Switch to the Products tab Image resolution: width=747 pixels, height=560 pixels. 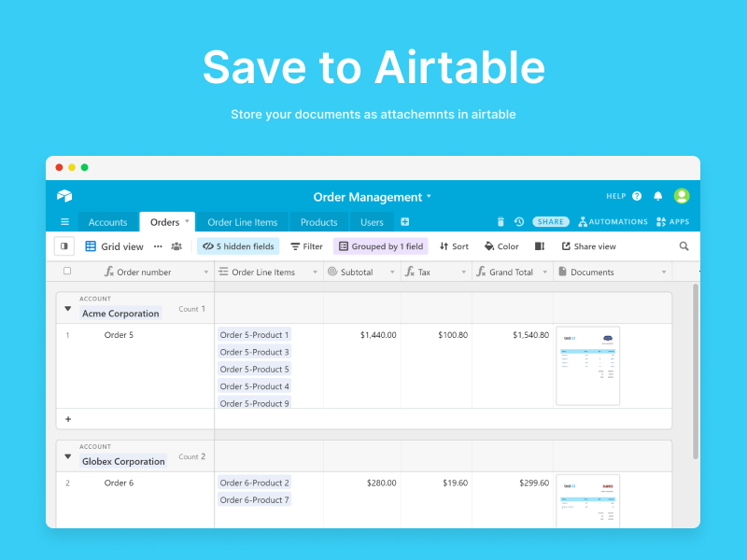(x=318, y=222)
